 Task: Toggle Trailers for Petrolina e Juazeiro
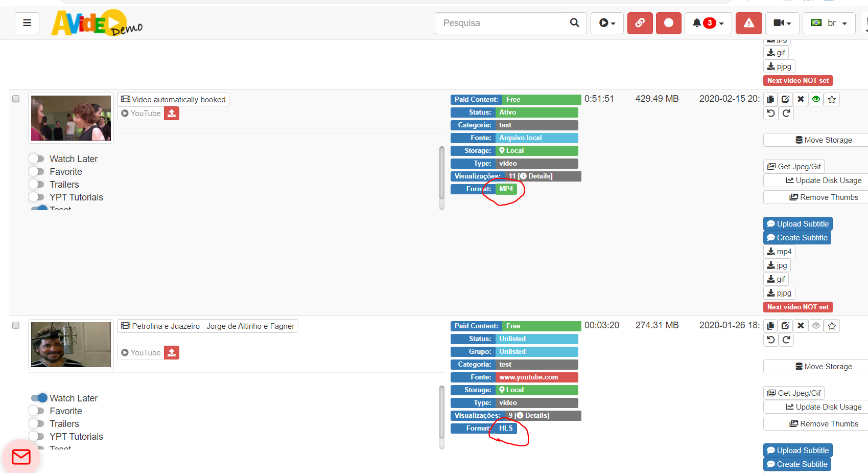pyautogui.click(x=37, y=423)
